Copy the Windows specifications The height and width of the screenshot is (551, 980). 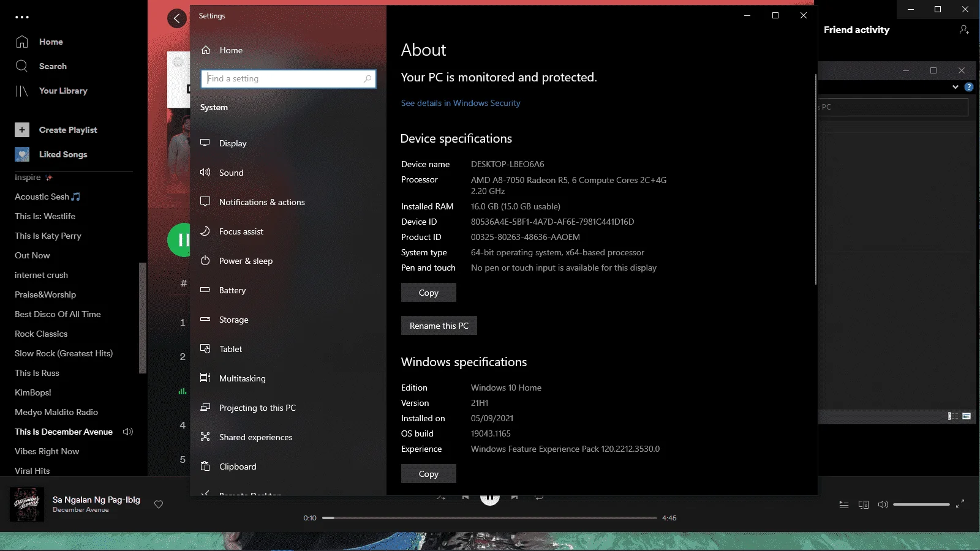tap(429, 474)
